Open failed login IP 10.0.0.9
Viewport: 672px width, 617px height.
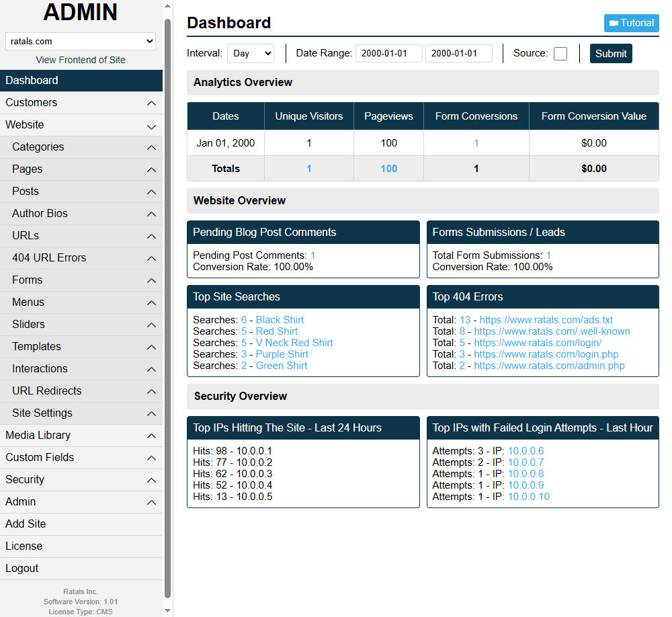(x=526, y=485)
